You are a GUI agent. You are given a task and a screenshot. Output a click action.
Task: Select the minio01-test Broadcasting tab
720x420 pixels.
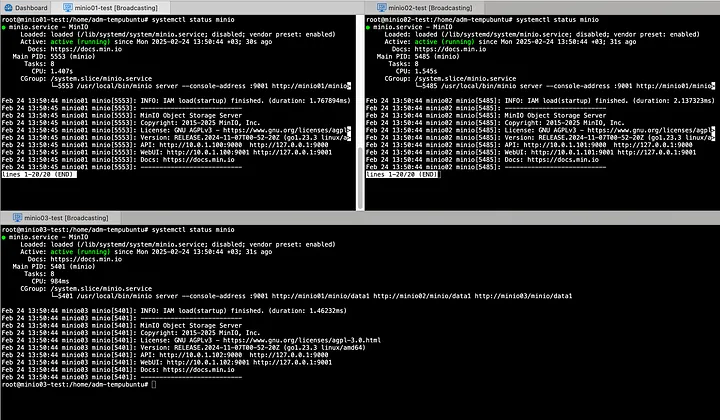[110, 7]
